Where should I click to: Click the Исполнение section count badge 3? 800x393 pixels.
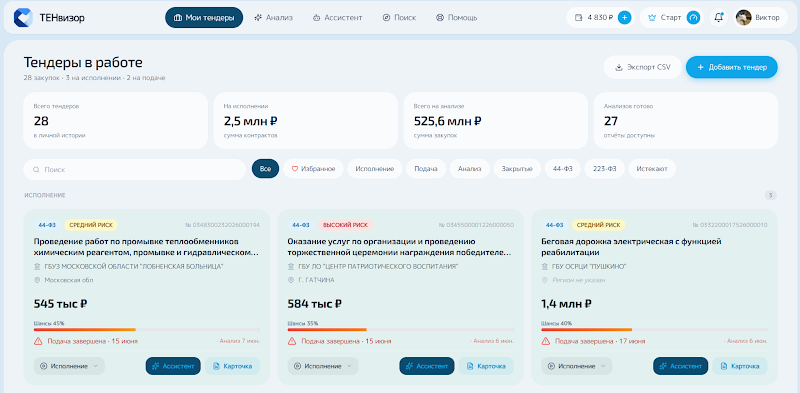[x=771, y=195]
